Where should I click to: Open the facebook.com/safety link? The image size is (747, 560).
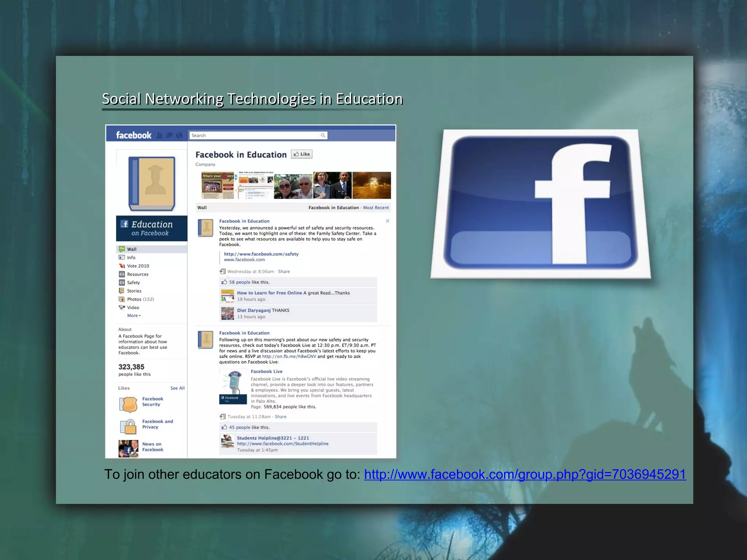coord(261,254)
